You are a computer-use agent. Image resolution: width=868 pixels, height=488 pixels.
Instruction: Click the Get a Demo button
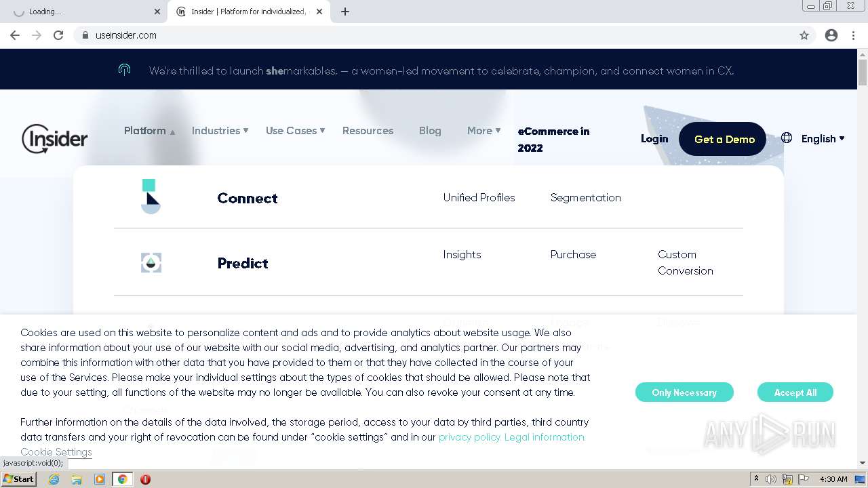723,139
